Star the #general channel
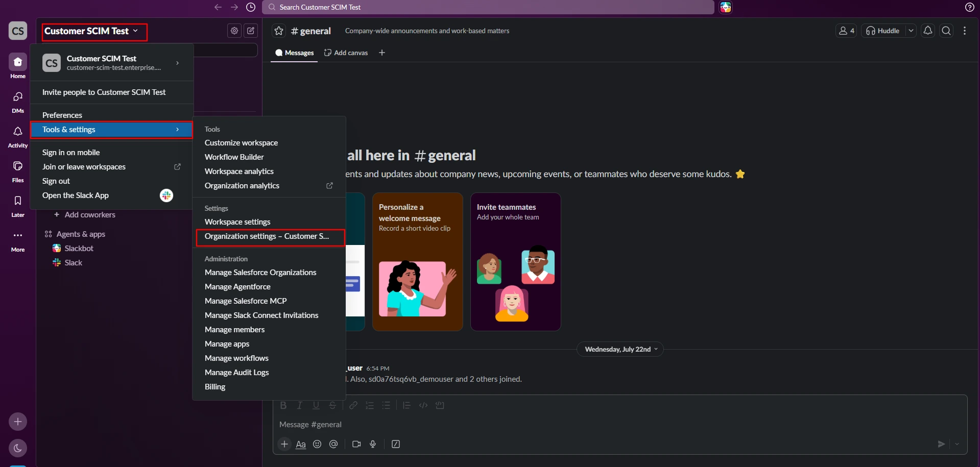 [x=279, y=31]
